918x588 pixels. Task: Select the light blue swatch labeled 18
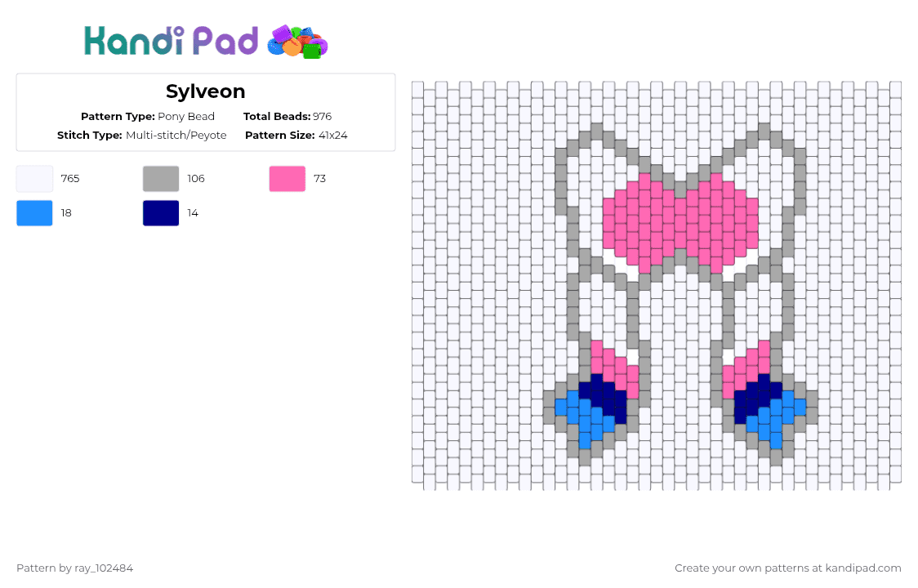[x=34, y=213]
